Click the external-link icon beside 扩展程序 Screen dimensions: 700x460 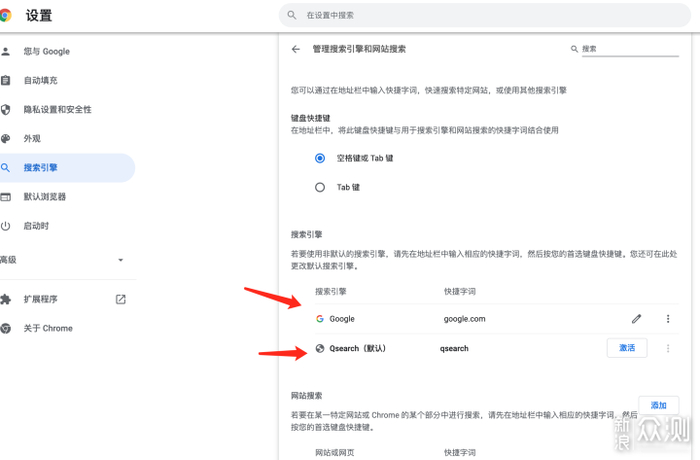point(121,299)
